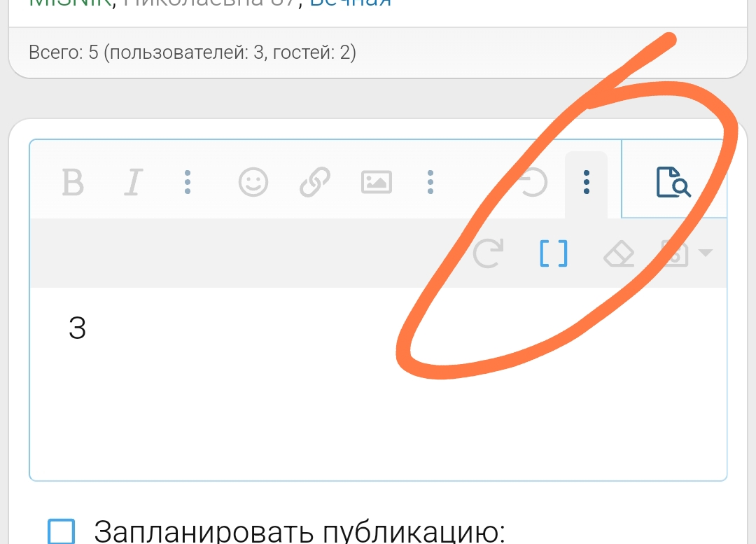
Task: Insert a link with chain icon
Action: [x=315, y=182]
